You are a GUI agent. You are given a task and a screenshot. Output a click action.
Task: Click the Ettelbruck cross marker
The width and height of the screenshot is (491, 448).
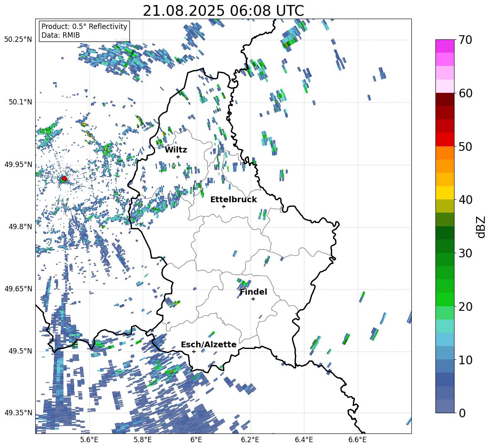[x=224, y=206]
